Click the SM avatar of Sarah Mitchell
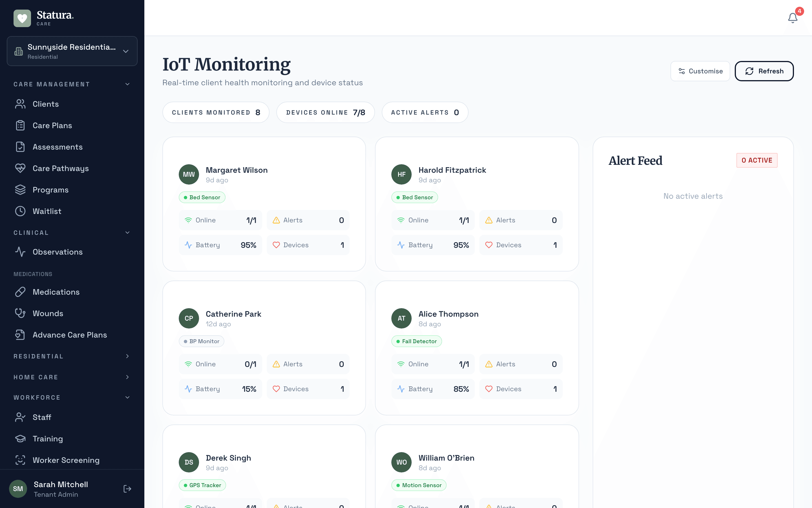 (18, 489)
